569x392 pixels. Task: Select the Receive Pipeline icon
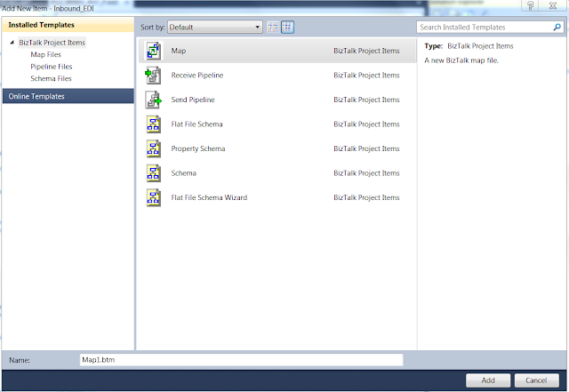[x=153, y=76]
